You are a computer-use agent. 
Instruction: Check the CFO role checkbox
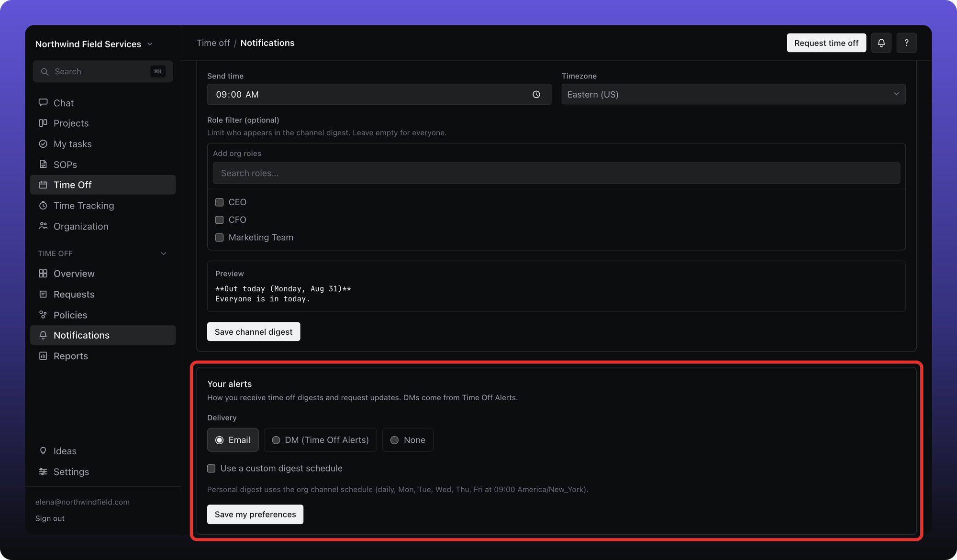point(220,220)
